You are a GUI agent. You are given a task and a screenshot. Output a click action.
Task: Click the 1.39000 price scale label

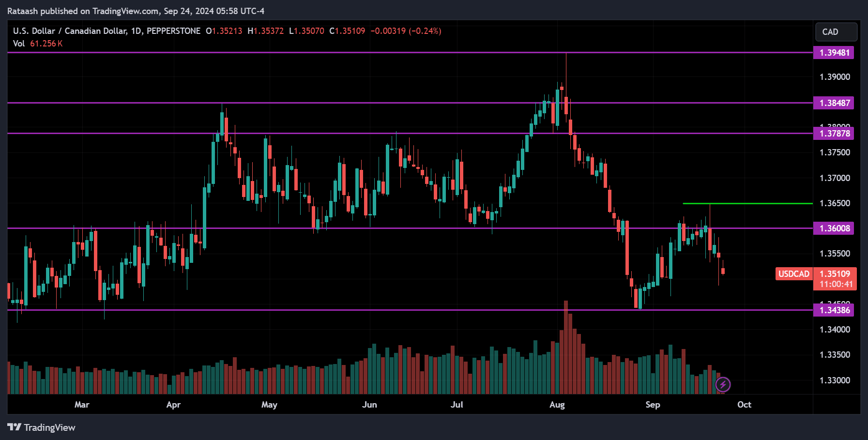click(835, 77)
